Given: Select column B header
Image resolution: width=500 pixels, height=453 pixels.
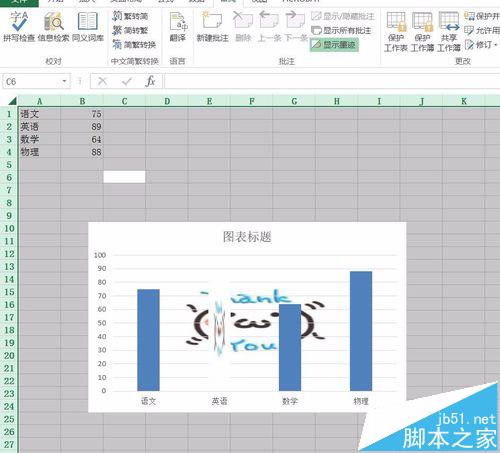Looking at the screenshot, I should pyautogui.click(x=82, y=101).
